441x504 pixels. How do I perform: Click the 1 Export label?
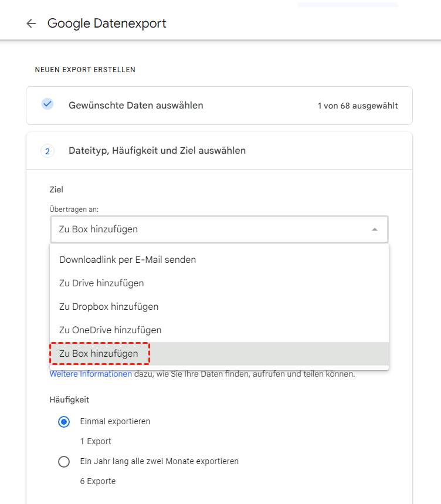(x=96, y=441)
